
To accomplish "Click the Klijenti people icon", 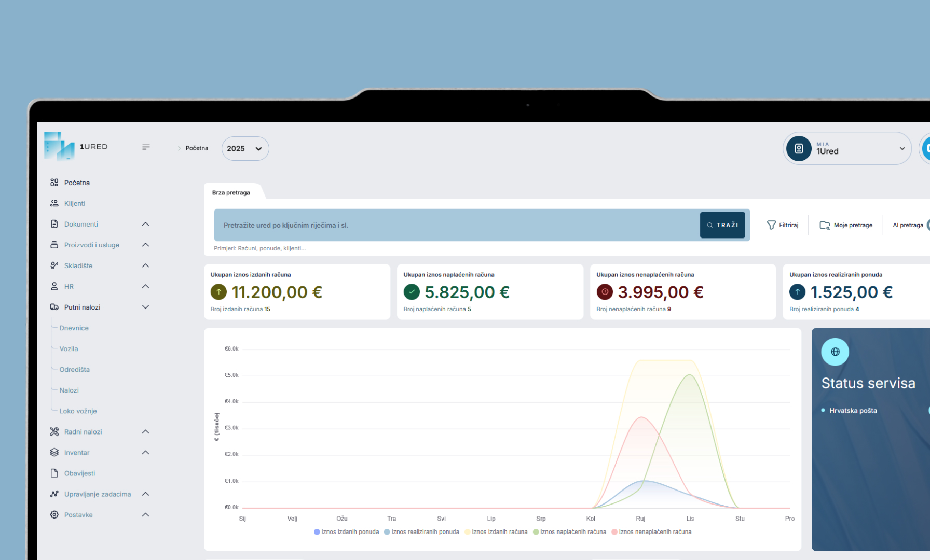I will [54, 203].
